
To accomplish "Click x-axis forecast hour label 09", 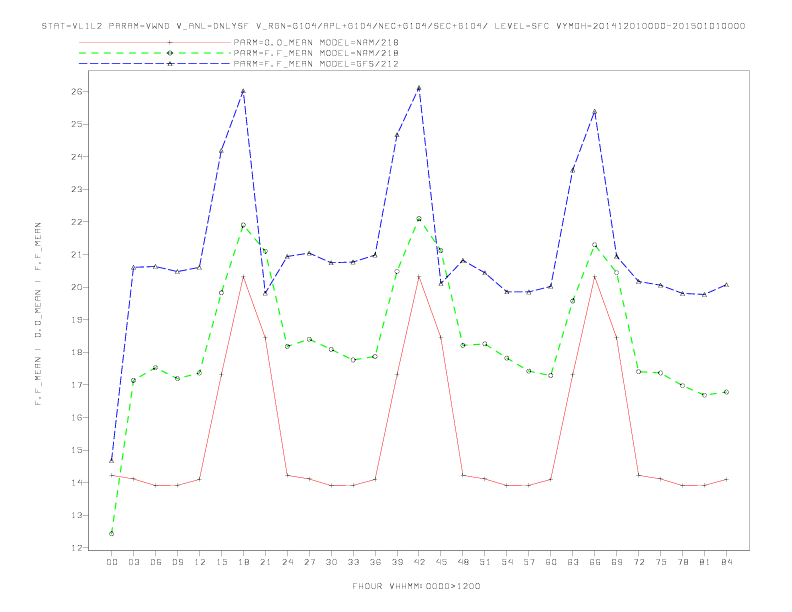I will [177, 562].
